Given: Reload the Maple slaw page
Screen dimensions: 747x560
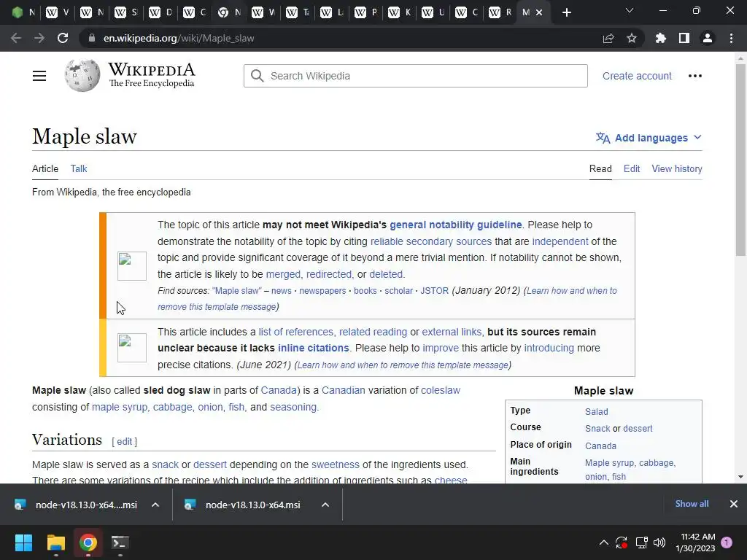Looking at the screenshot, I should pos(63,38).
